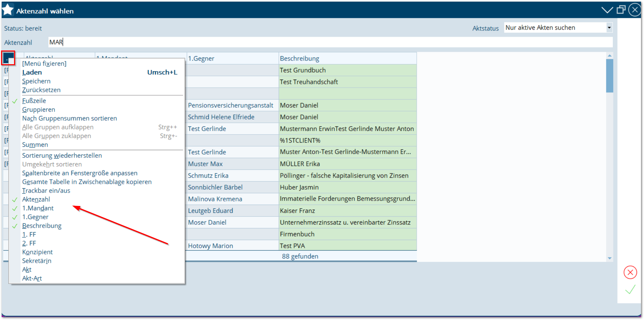The width and height of the screenshot is (644, 320).
Task: Click the MÜLLER Erika cell
Action: [x=348, y=164]
